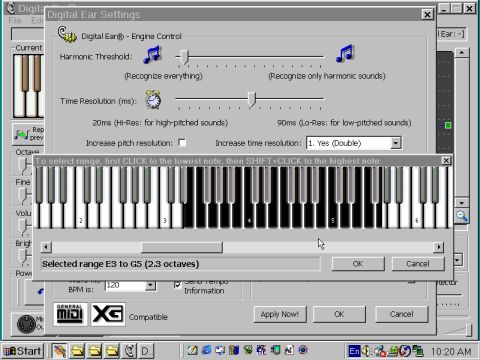Click the Time Resolution slider thumb
Image resolution: width=480 pixels, height=360 pixels.
pos(252,99)
